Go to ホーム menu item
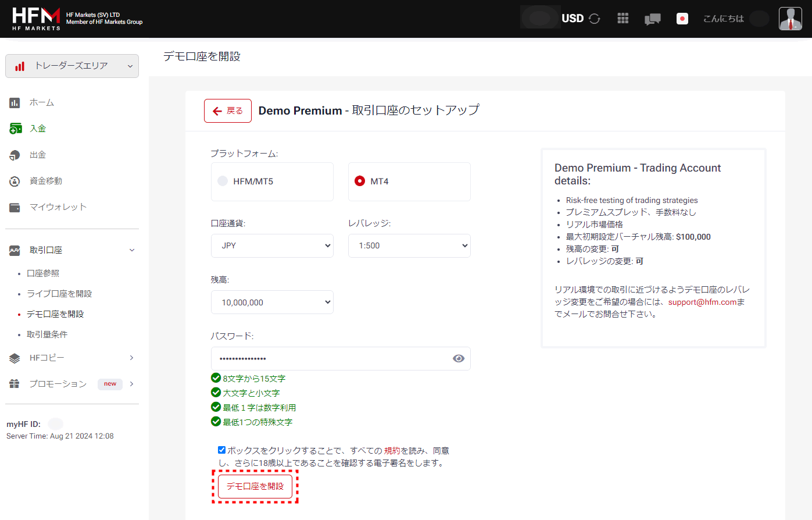The height and width of the screenshot is (520, 812). pyautogui.click(x=42, y=102)
